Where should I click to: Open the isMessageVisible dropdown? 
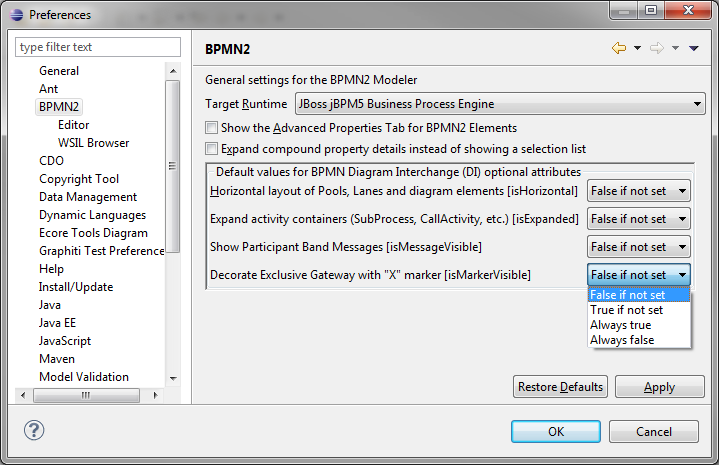click(x=639, y=247)
